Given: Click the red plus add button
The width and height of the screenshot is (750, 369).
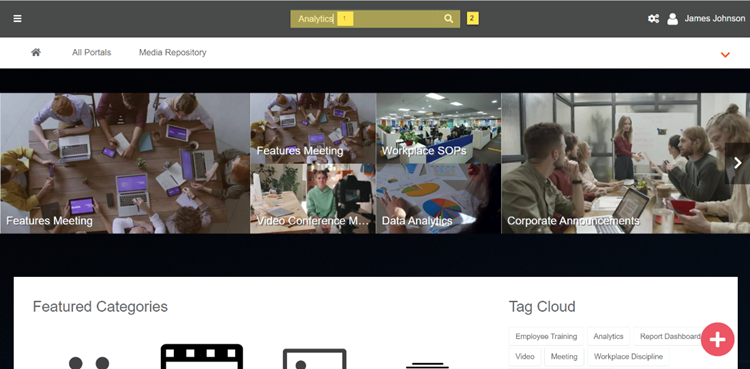Looking at the screenshot, I should (x=717, y=339).
